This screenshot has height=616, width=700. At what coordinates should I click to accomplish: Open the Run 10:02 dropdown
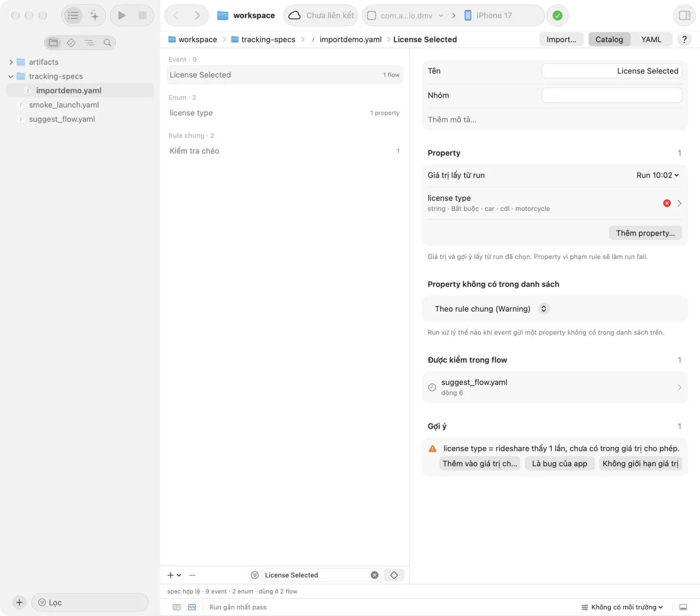(657, 175)
